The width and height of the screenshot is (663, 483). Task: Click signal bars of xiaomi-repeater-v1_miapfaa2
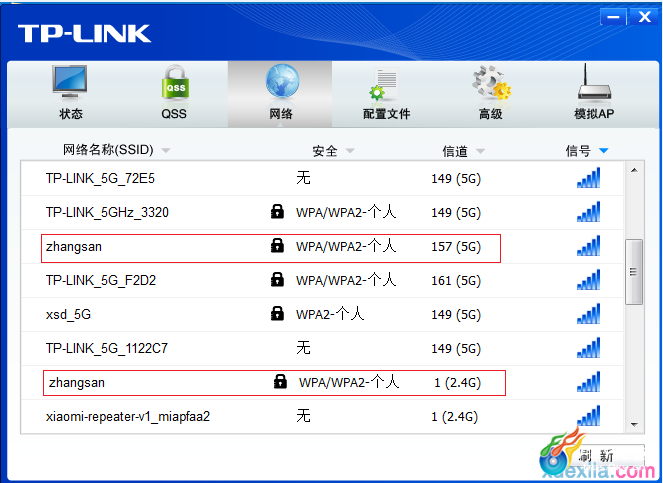589,415
